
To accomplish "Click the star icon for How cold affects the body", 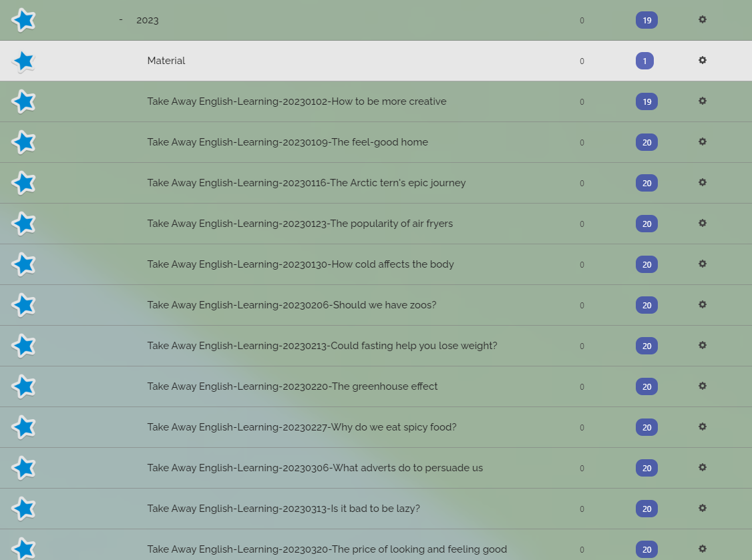I will point(23,265).
